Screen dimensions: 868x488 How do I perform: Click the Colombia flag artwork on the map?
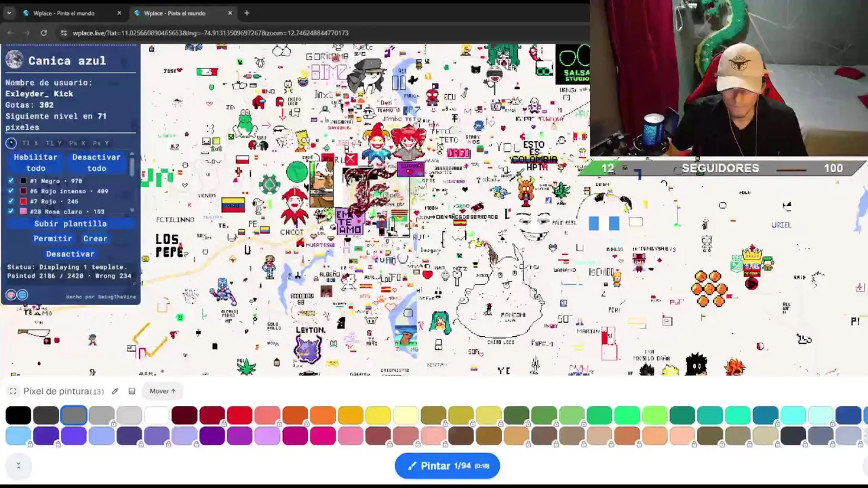pyautogui.click(x=233, y=205)
